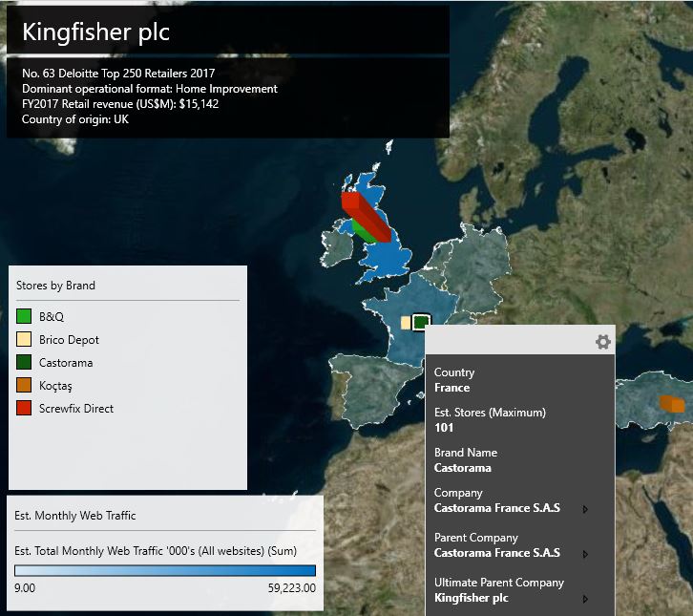The image size is (693, 616).
Task: Select the cream Brico Depot marker in France
Action: pyautogui.click(x=406, y=323)
